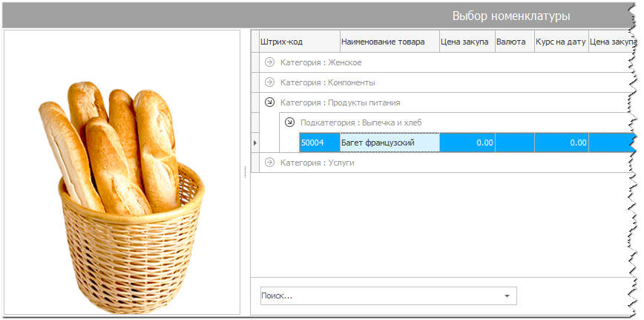Click the row indicator arrow beside 50004
Viewport: 644px width, 320px height.
point(255,143)
